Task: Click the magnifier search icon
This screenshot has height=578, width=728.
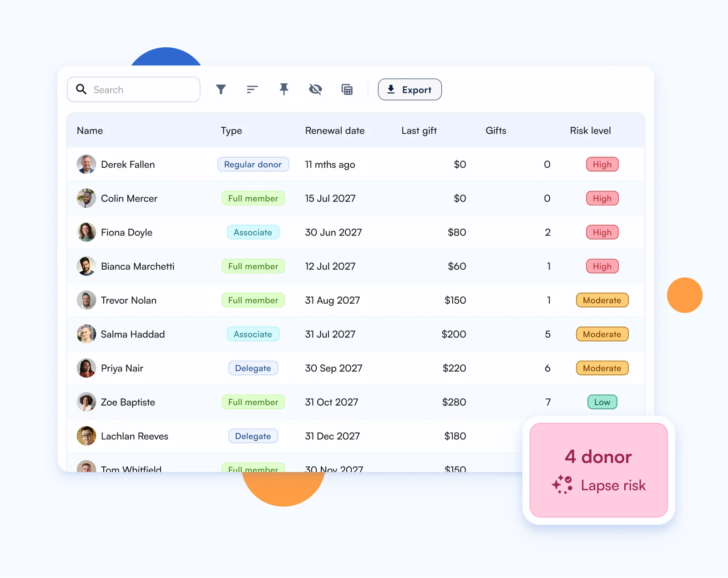Action: point(81,89)
